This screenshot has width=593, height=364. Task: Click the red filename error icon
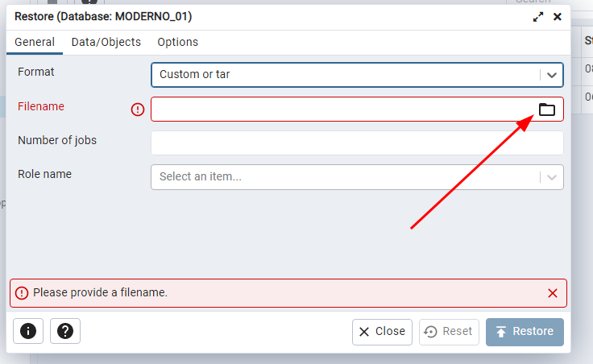coord(138,110)
